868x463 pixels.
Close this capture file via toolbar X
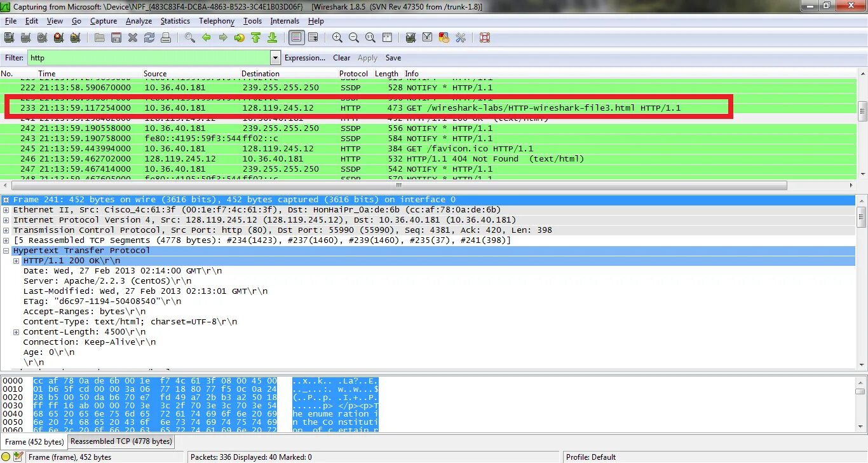(133, 38)
